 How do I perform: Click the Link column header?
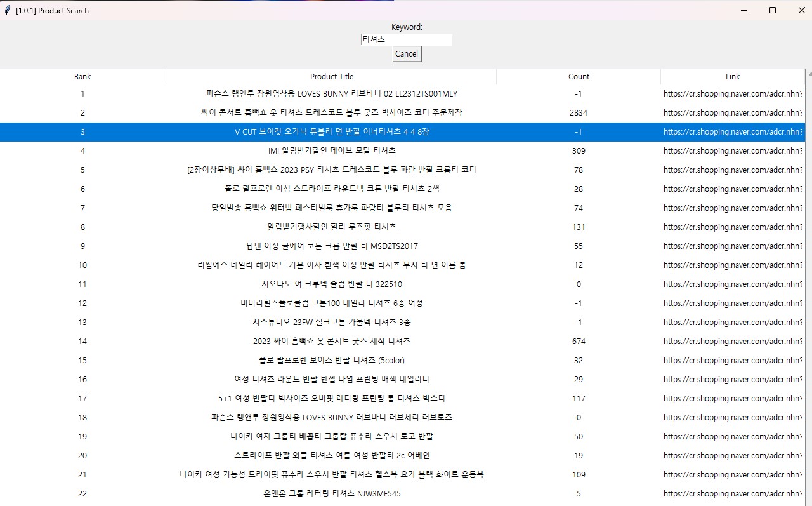click(733, 77)
